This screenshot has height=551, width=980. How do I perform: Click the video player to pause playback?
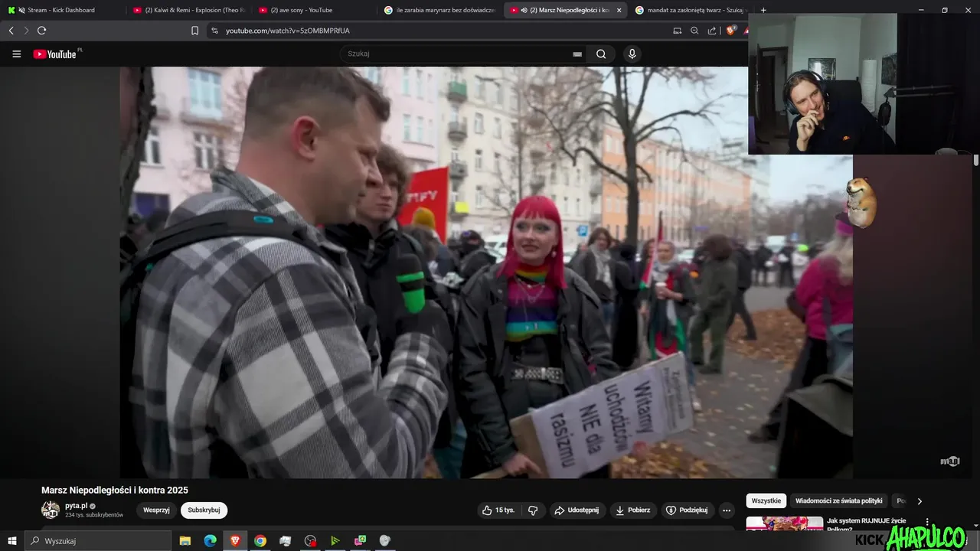(x=486, y=272)
